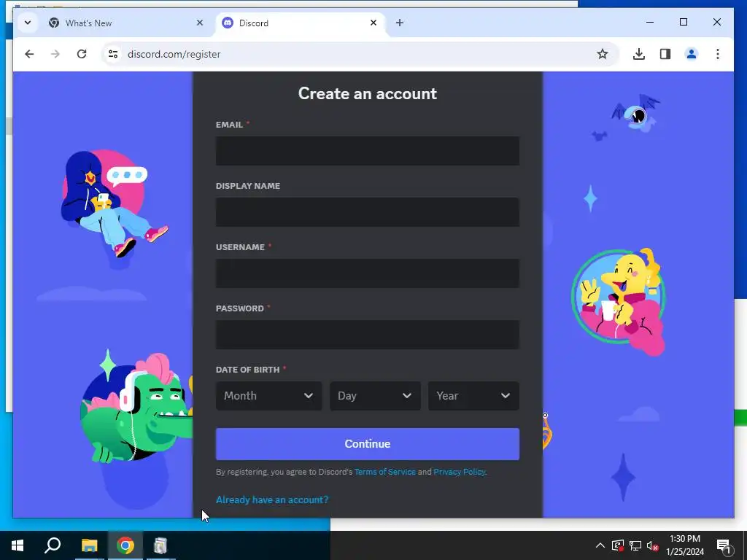Maximize the Chrome window
The width and height of the screenshot is (747, 560).
point(683,23)
